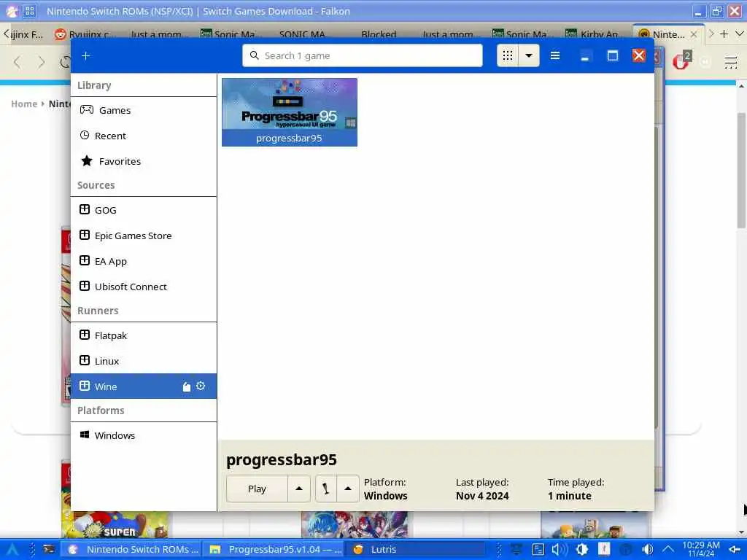747x560 pixels.
Task: Add a game with the Lutris plus button
Action: (x=86, y=55)
